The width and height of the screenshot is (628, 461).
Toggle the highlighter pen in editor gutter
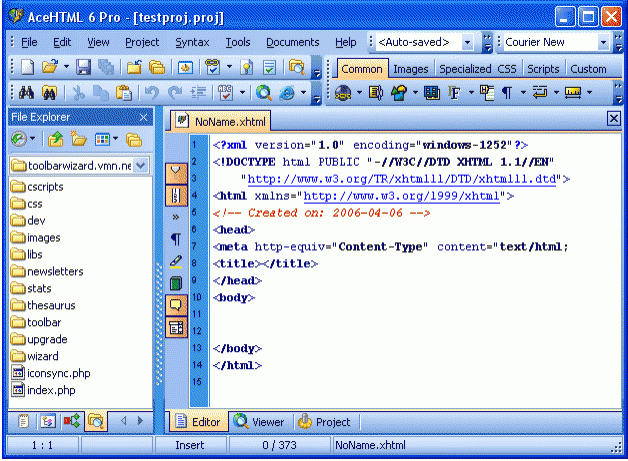point(176,262)
